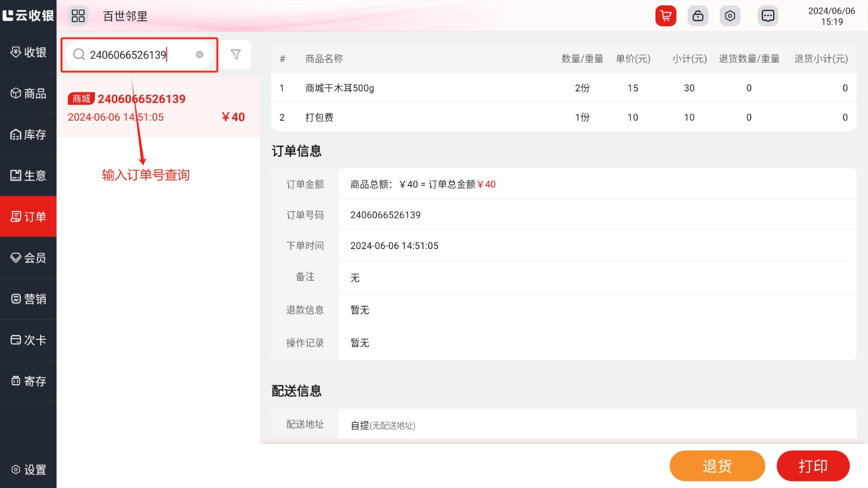Select order 2406066526139 in results list

pos(158,108)
